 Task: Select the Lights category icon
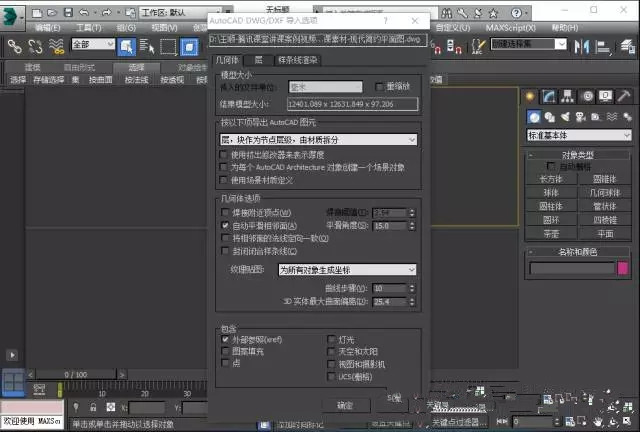click(565, 118)
